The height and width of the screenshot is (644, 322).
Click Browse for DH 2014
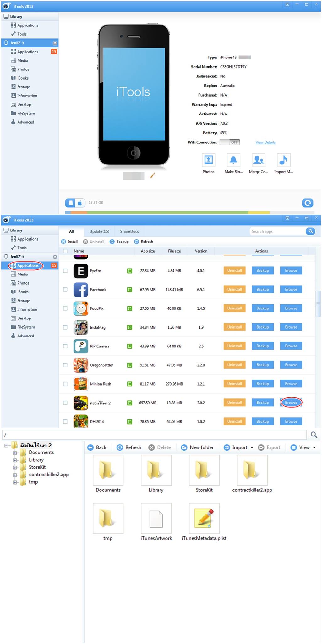[291, 421]
